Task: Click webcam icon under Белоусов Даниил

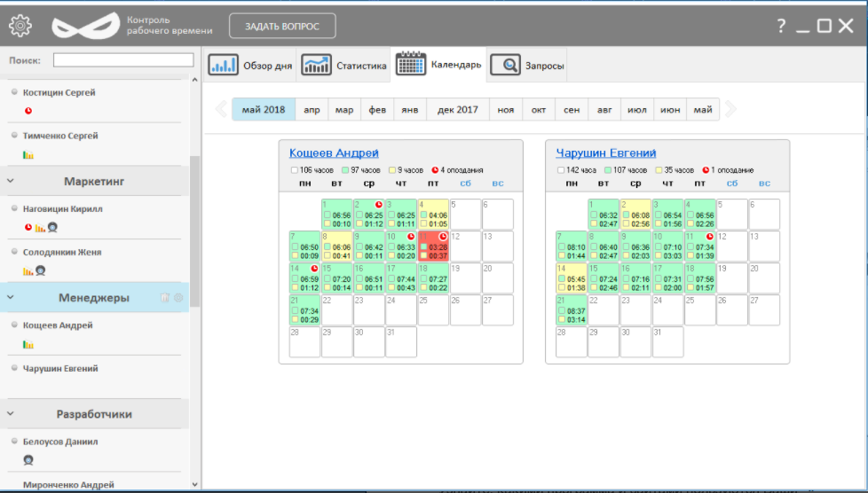Action: pyautogui.click(x=28, y=460)
